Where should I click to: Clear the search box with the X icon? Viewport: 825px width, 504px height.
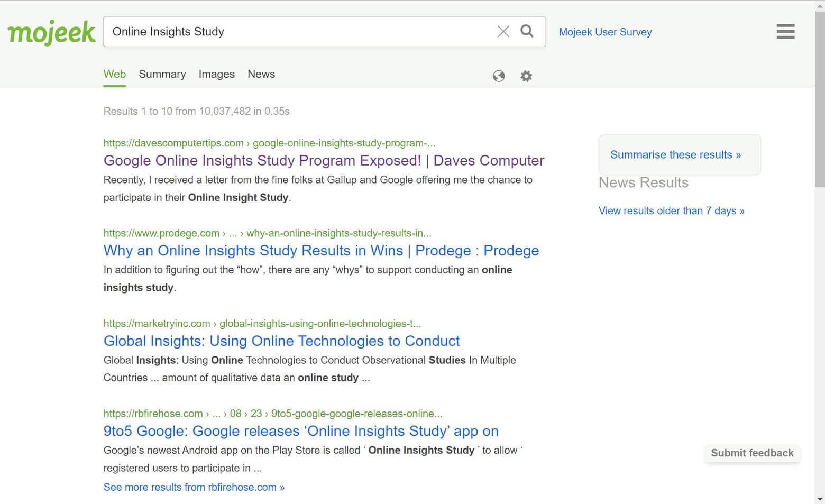click(x=503, y=32)
